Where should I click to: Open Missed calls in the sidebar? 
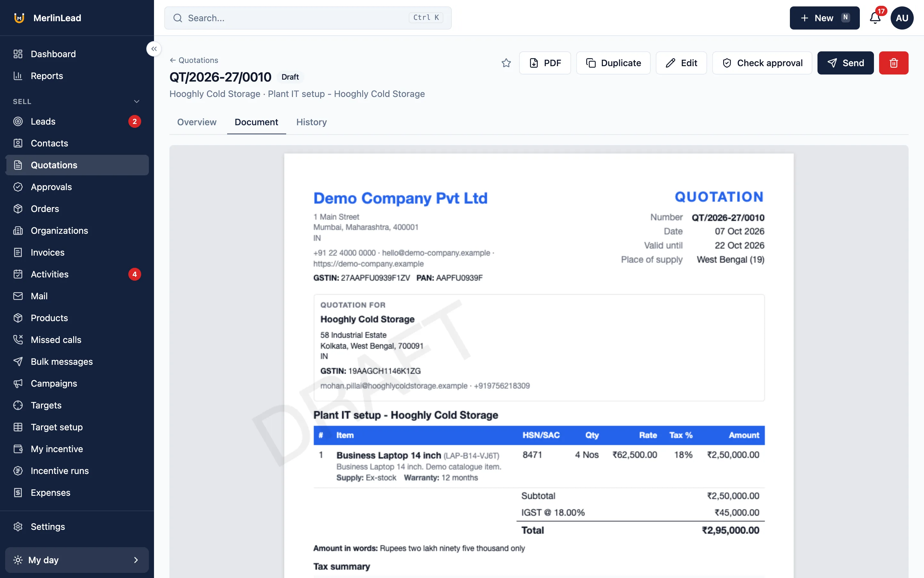coord(77,339)
